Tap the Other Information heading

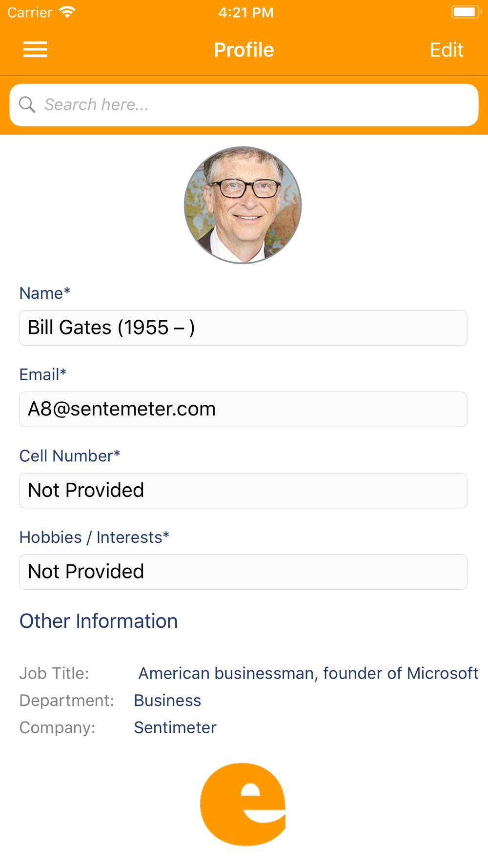click(x=99, y=621)
